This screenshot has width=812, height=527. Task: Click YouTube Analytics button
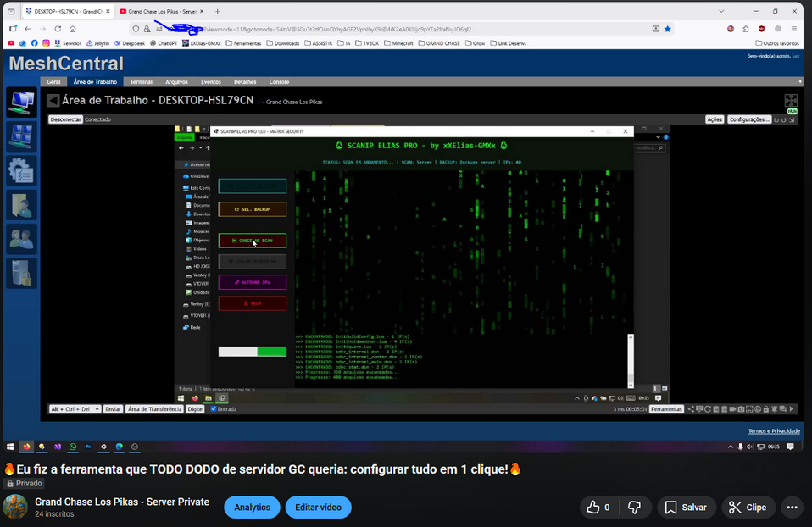click(x=252, y=508)
